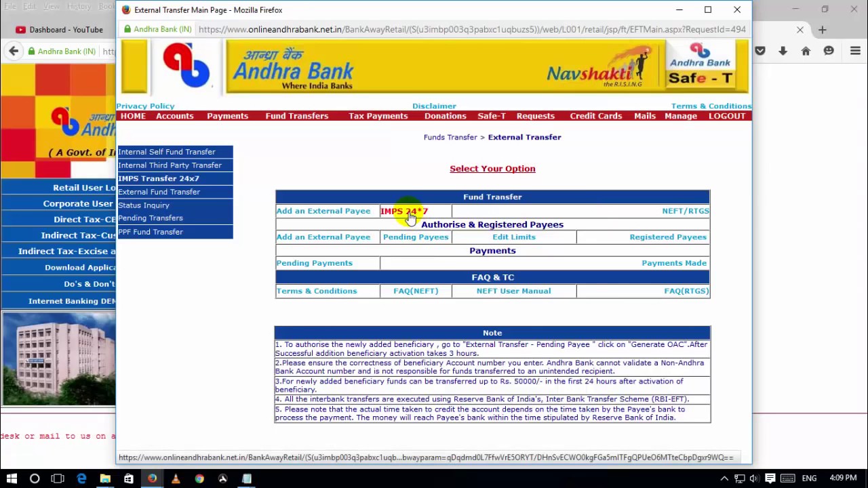The width and height of the screenshot is (868, 488).
Task: Select Internal Third Party Transfer
Action: coord(170,165)
